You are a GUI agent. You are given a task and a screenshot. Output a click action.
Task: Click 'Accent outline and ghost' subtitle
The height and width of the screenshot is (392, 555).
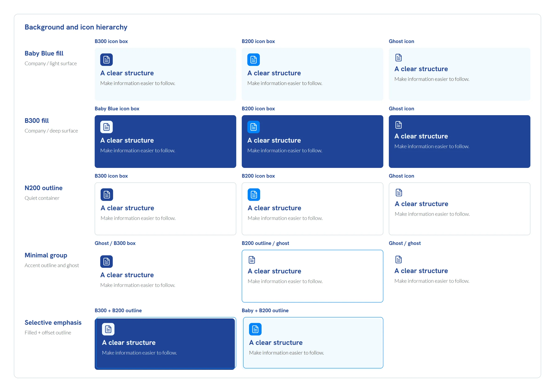(x=52, y=265)
